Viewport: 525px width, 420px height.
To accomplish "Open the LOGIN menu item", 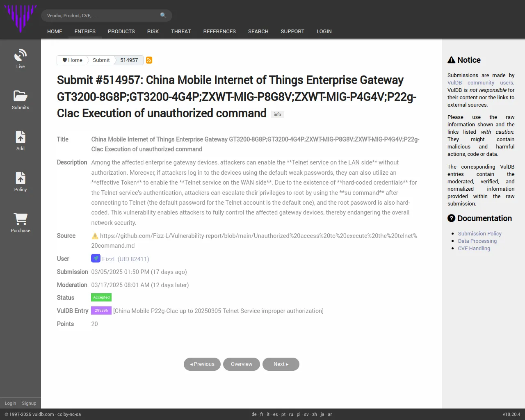I will (x=324, y=31).
